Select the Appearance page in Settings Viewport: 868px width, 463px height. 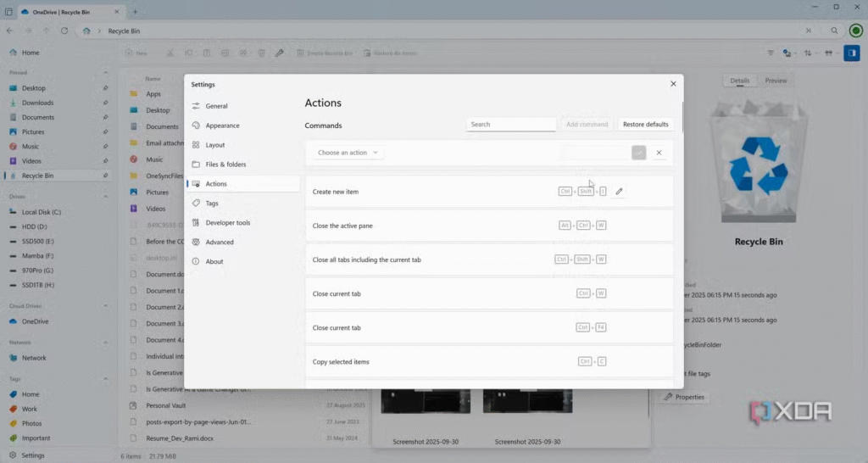pos(222,126)
